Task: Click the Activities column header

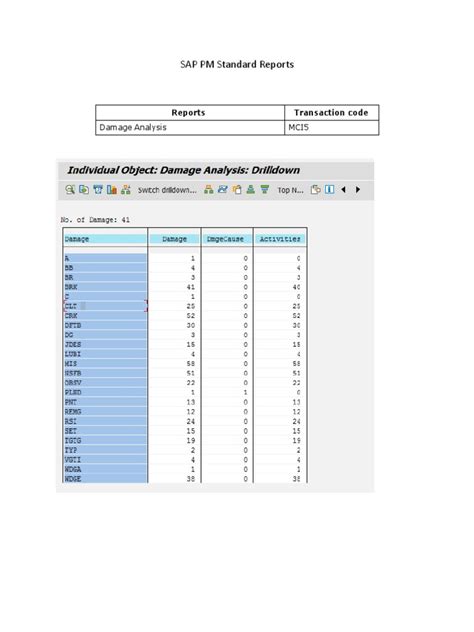Action: pyautogui.click(x=280, y=239)
